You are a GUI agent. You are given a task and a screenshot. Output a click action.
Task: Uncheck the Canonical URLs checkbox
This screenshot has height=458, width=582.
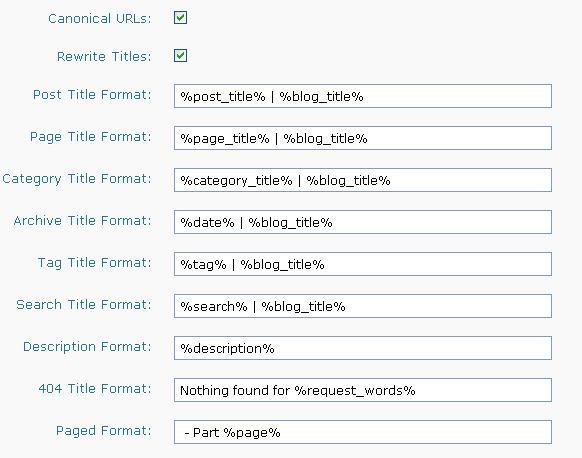[x=180, y=17]
